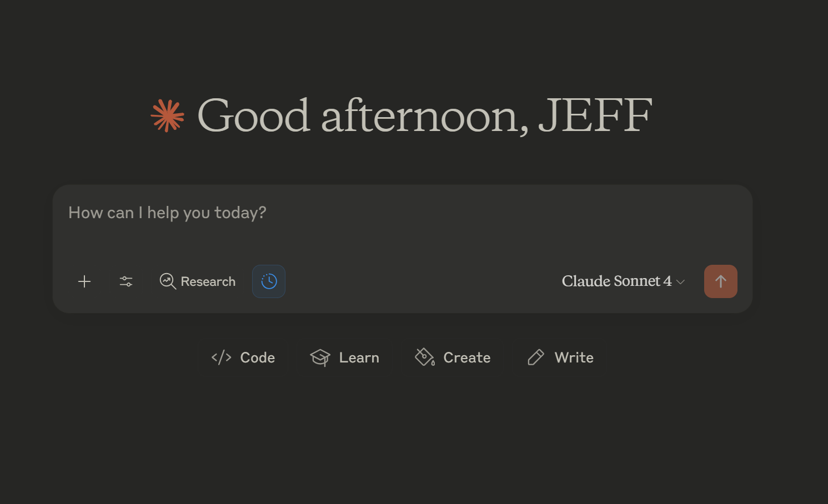This screenshot has width=828, height=504.
Task: Expand the chevron beside Claude Sonnet 4
Action: (680, 282)
